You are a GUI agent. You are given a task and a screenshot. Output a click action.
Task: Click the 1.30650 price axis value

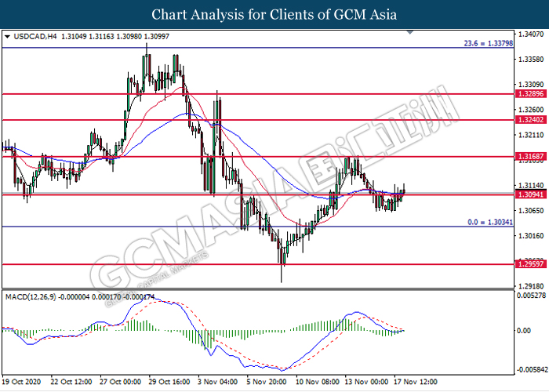point(531,210)
